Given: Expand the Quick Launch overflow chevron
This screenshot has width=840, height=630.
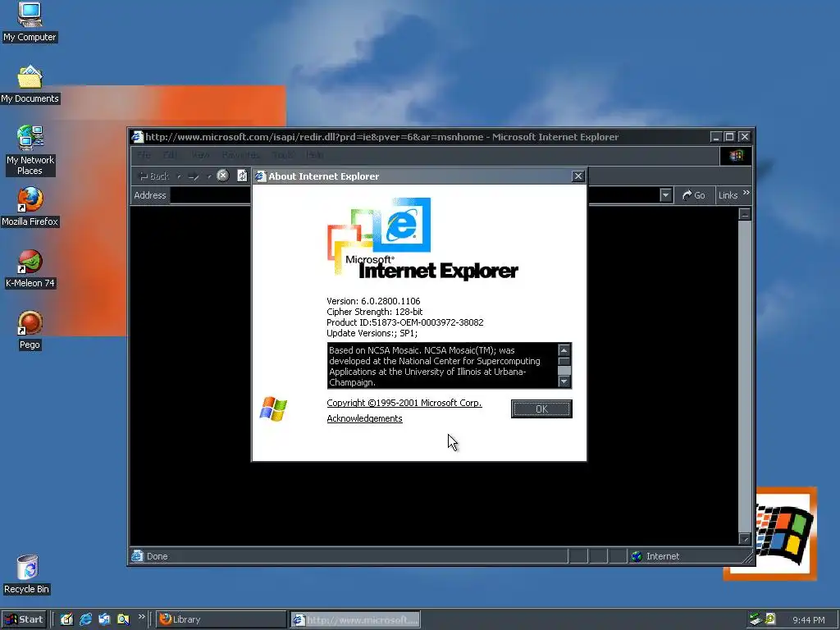Looking at the screenshot, I should point(141,617).
